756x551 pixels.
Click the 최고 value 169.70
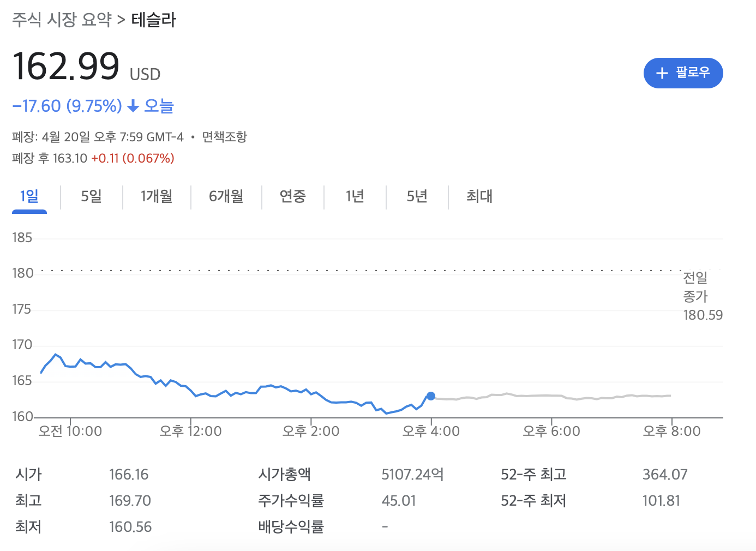tap(130, 501)
